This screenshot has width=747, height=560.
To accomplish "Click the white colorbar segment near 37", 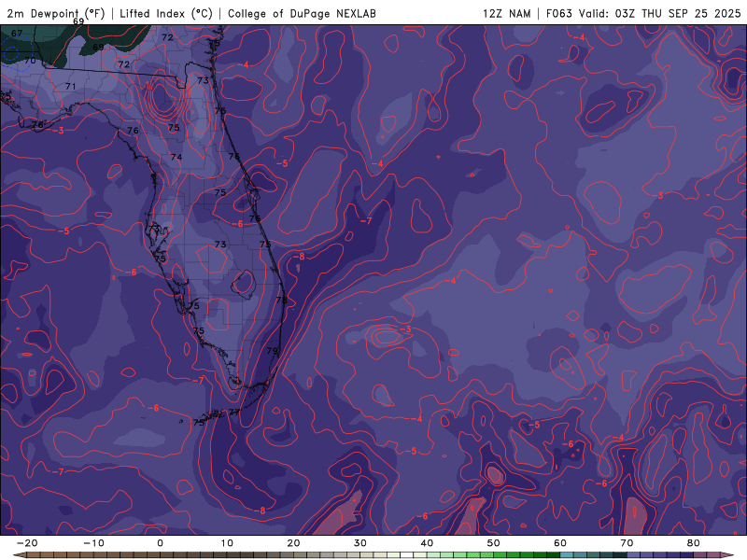I will coord(407,555).
